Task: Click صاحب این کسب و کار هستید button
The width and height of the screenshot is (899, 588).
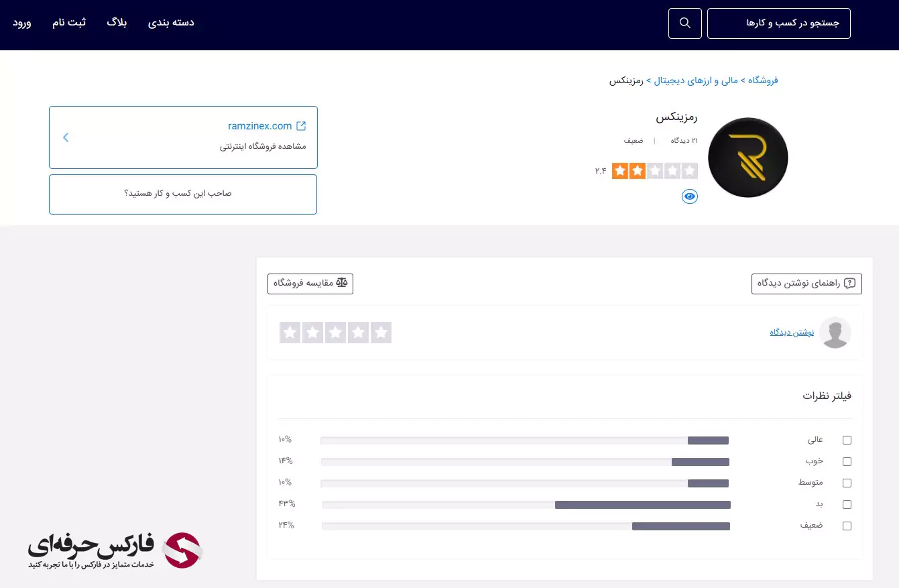Action: [x=183, y=194]
